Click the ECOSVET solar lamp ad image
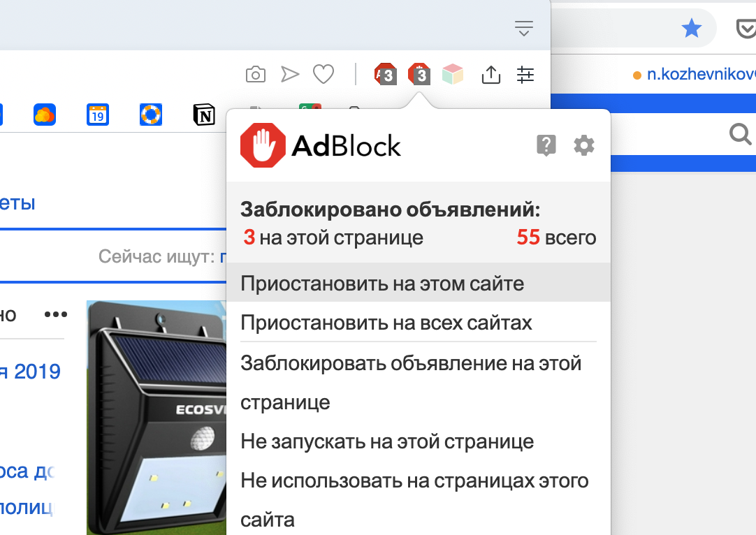This screenshot has width=756, height=535. pyautogui.click(x=157, y=419)
